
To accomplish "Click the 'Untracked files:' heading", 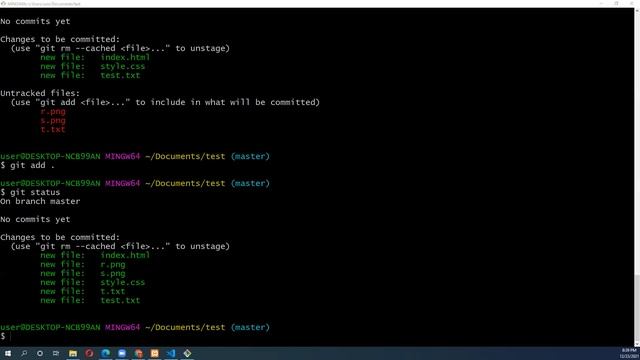I will click(x=40, y=93).
